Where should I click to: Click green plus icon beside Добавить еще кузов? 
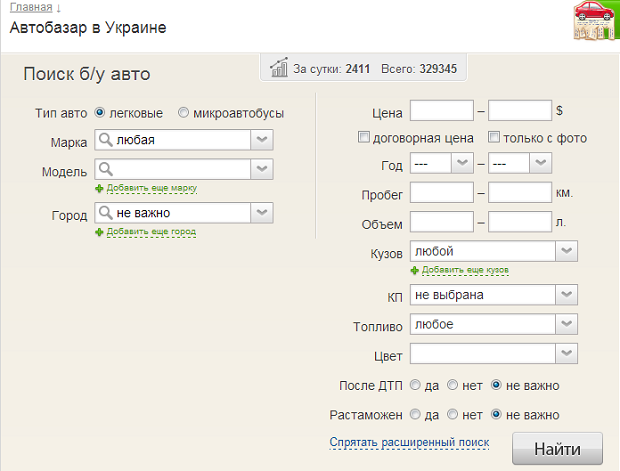click(x=414, y=271)
